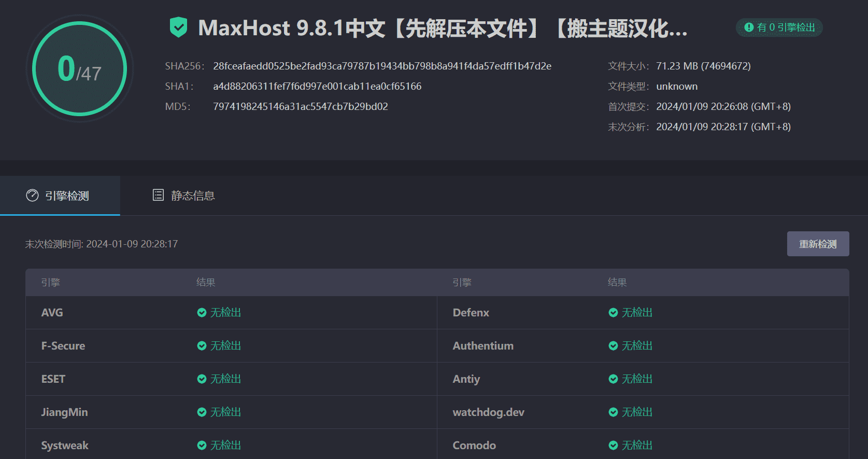Select the SHA1 hash value
The image size is (868, 459).
click(x=317, y=86)
